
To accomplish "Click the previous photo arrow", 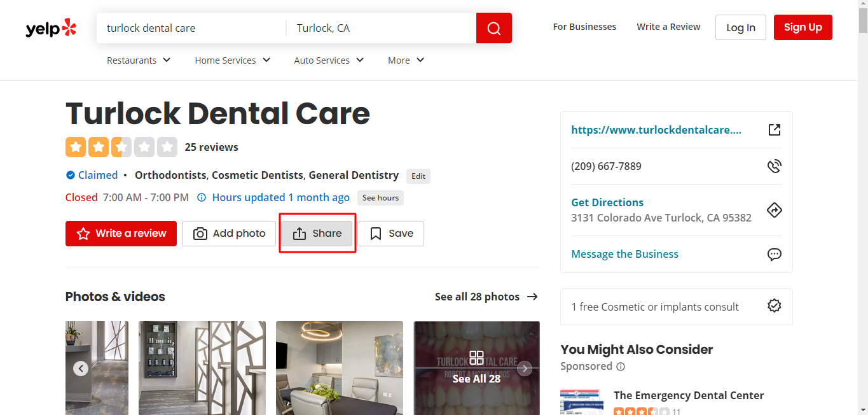I will click(80, 369).
